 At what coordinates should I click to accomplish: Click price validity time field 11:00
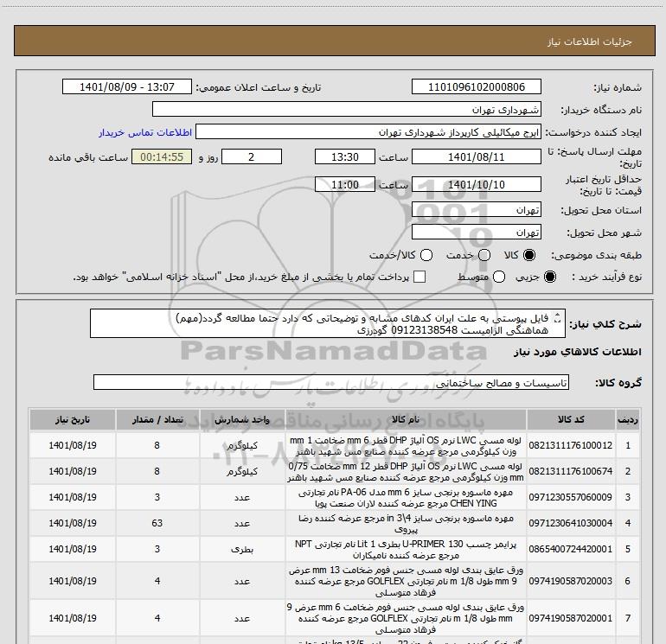point(345,184)
